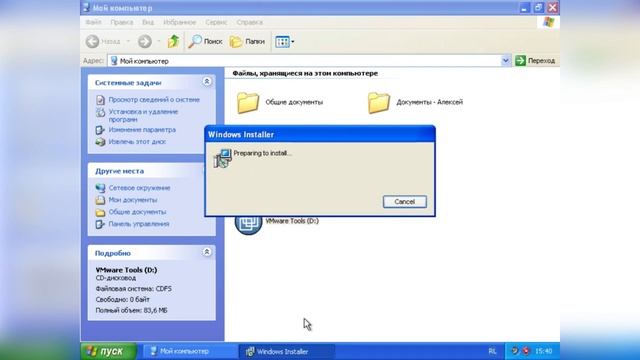Click Извлечь этот диск link
This screenshot has width=640, height=360.
(137, 142)
